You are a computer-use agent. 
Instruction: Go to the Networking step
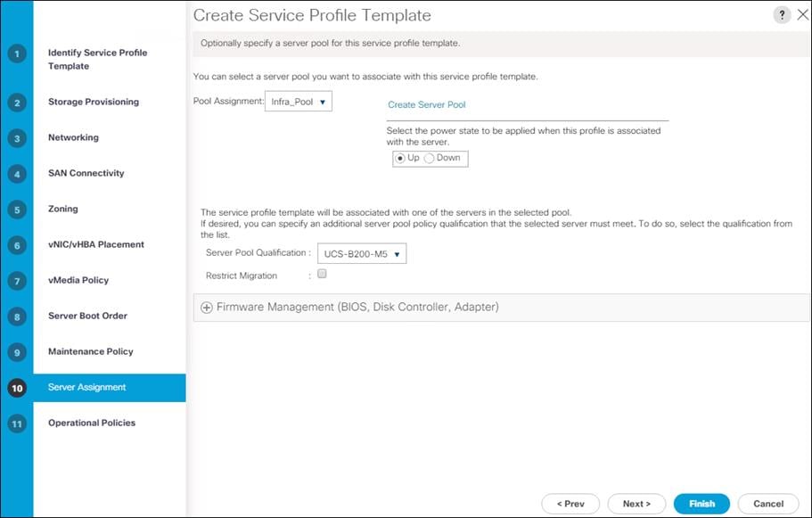click(x=73, y=138)
